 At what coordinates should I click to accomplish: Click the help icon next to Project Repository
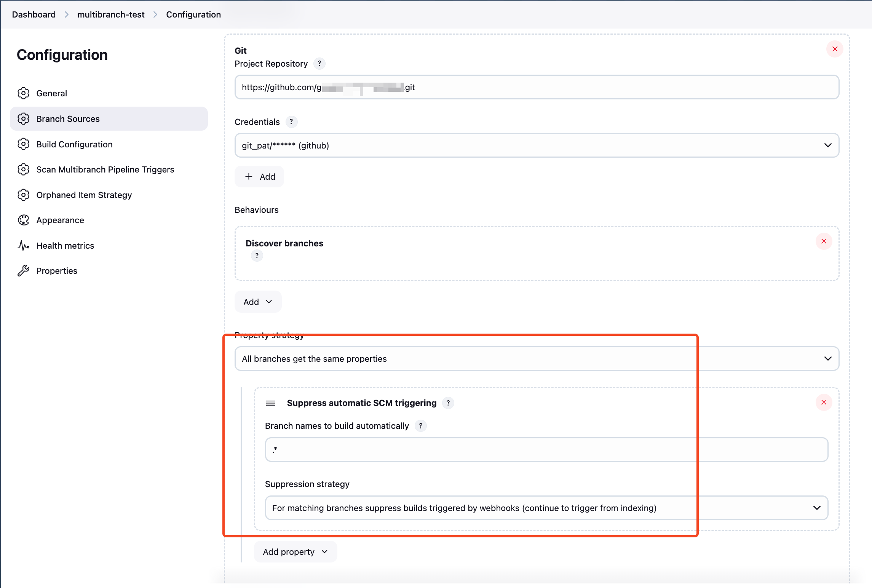319,64
